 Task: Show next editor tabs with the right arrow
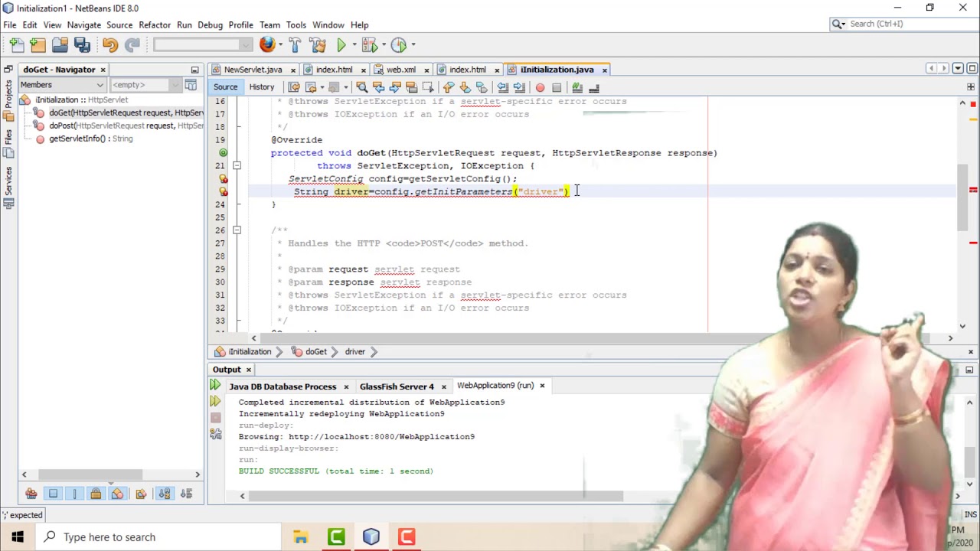(944, 69)
